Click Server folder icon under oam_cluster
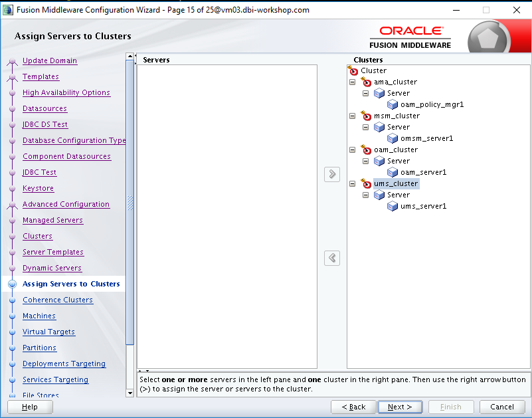Screen dimensions: 532x418 [379, 161]
